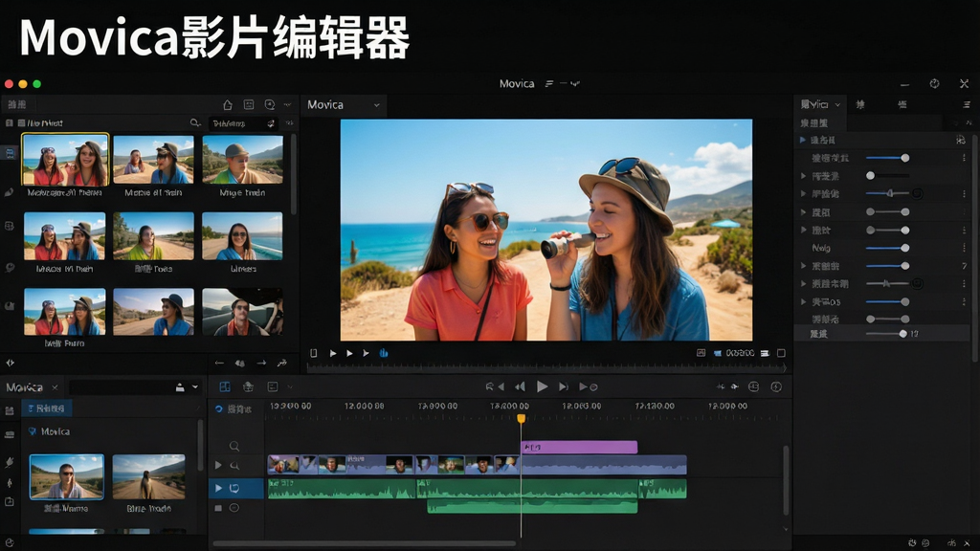This screenshot has width=980, height=551.
Task: Open the camera icon in the left sidebar
Action: click(x=10, y=306)
